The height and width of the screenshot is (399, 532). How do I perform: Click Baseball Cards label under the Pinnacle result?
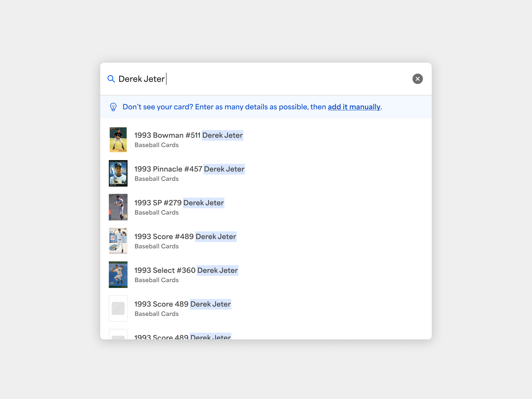click(x=157, y=179)
